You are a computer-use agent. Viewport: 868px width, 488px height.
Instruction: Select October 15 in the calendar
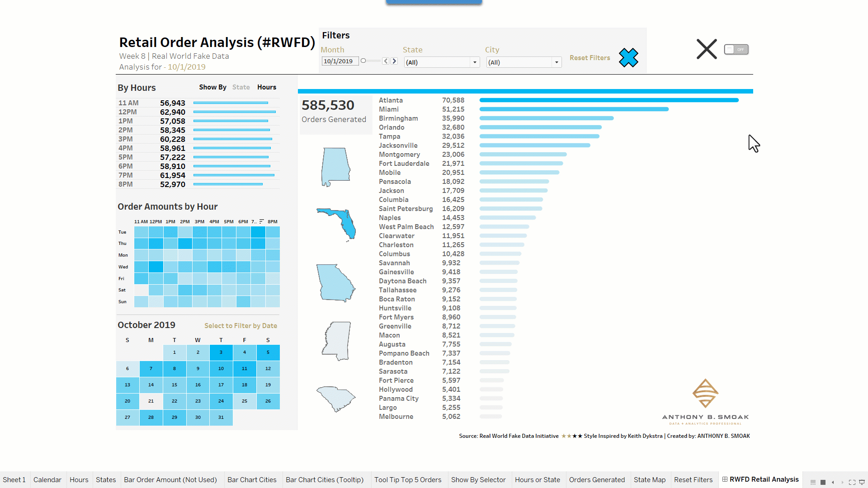tap(174, 385)
